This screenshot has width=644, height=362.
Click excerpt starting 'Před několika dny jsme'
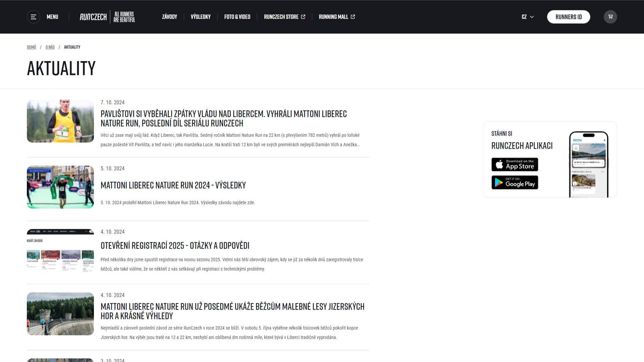click(232, 264)
